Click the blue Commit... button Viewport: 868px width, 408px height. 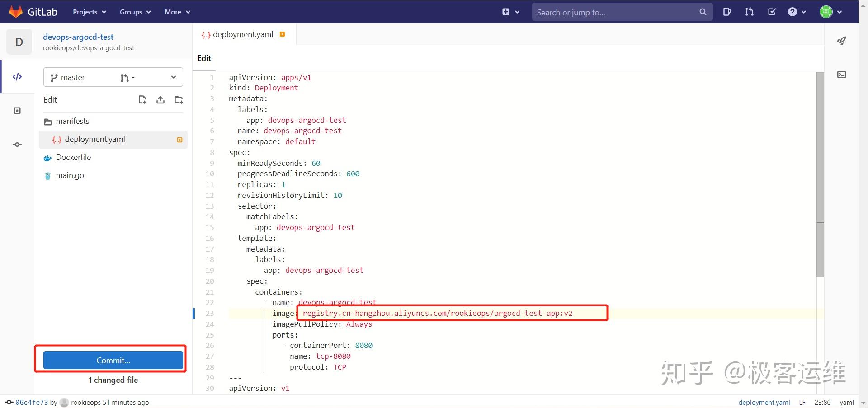click(x=113, y=360)
